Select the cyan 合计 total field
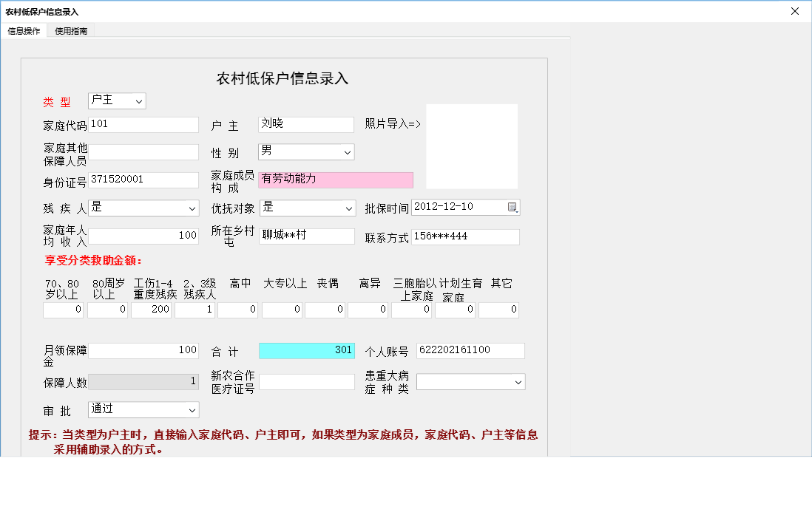Screen dimensions: 812x515 (x=306, y=350)
